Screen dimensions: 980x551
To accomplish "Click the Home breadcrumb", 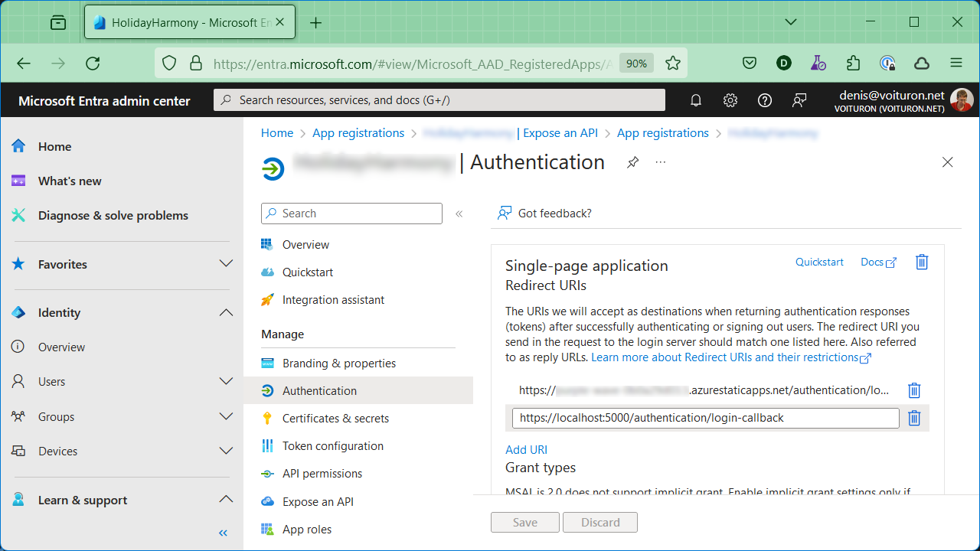I will (277, 133).
